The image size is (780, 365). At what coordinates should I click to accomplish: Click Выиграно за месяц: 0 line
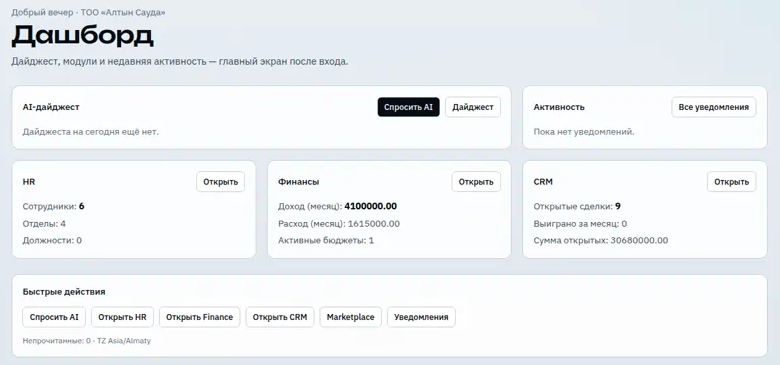580,223
